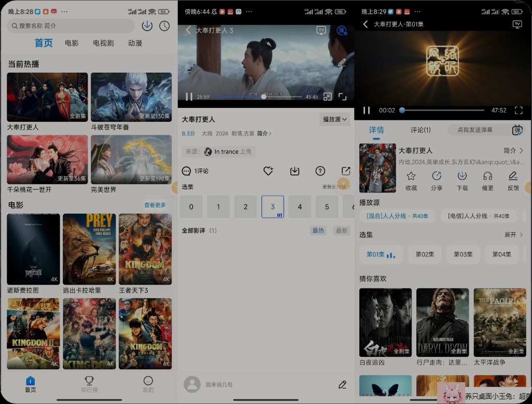Viewport: 532px width, 404px height.
Task: Click the right player progress slider
Action: click(443, 110)
